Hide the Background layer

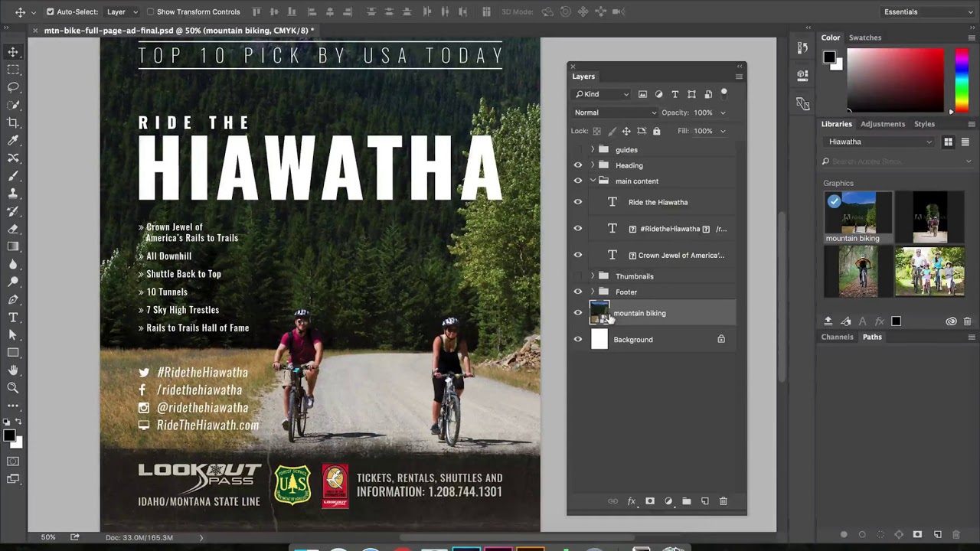pyautogui.click(x=578, y=339)
